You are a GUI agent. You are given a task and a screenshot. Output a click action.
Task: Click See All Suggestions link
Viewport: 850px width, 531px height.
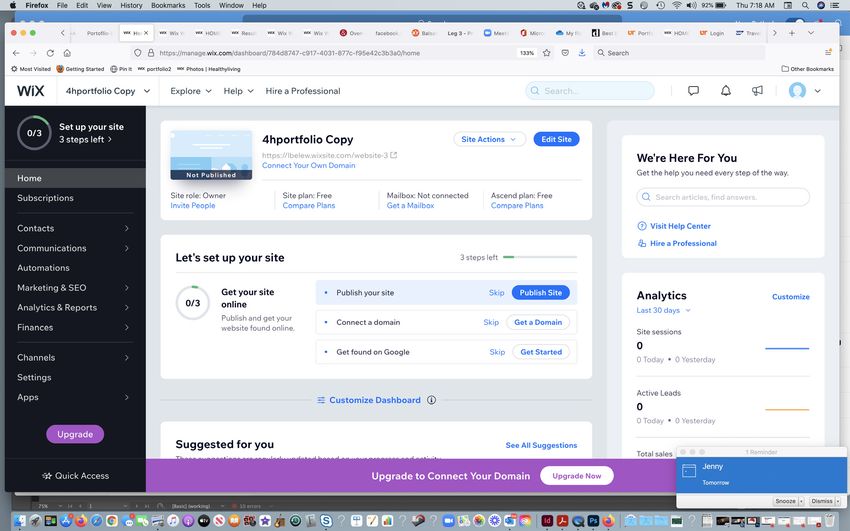pos(541,445)
